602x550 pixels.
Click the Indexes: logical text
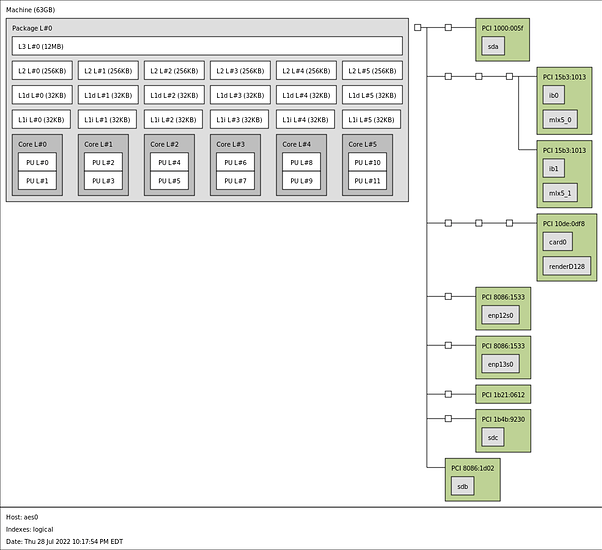(30, 529)
